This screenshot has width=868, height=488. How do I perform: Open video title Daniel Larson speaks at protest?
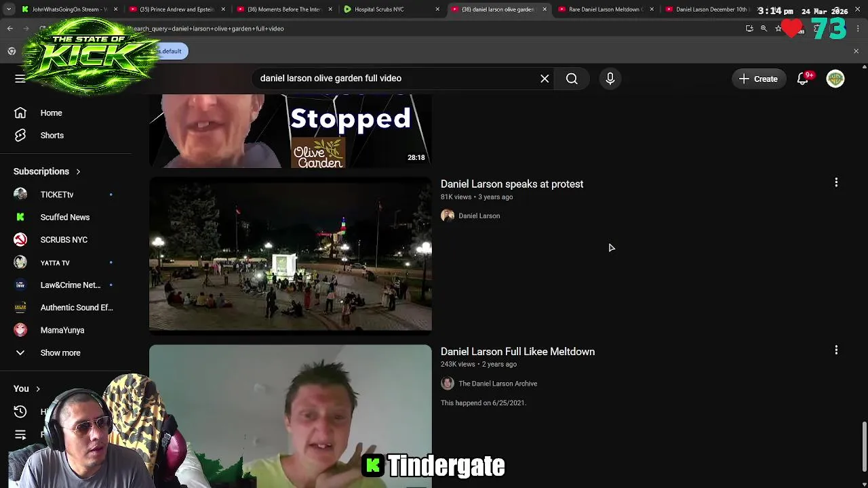512,184
